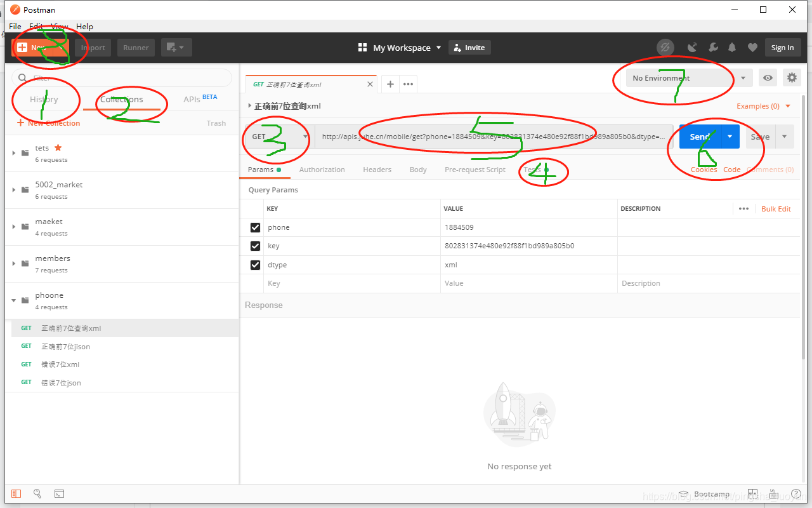Add a new request tab with plus
Image resolution: width=812 pixels, height=508 pixels.
coord(390,84)
